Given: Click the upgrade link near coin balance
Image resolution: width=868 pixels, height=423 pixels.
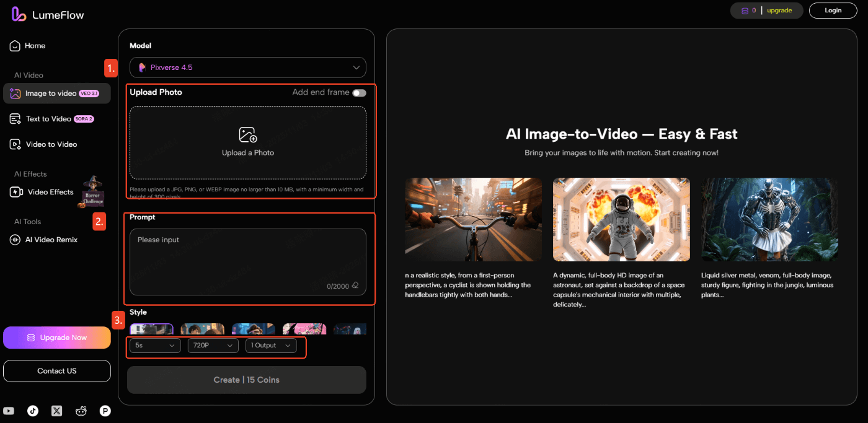Looking at the screenshot, I should coord(779,10).
